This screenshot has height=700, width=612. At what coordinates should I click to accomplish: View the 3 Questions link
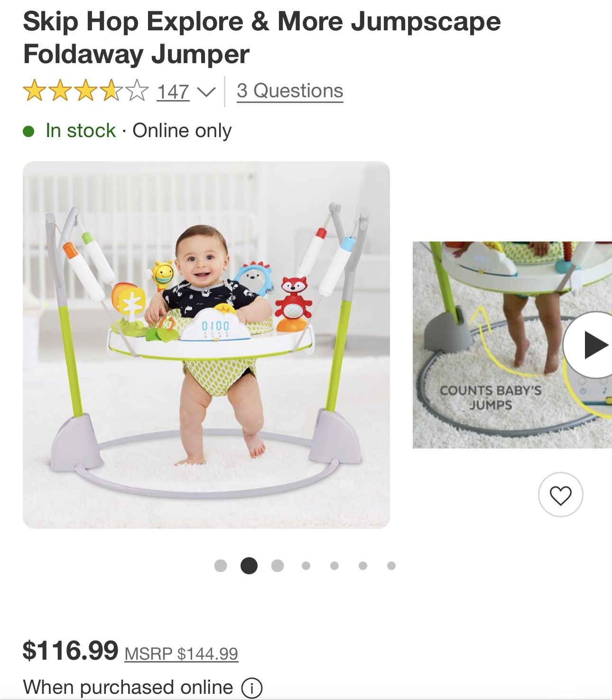click(290, 91)
